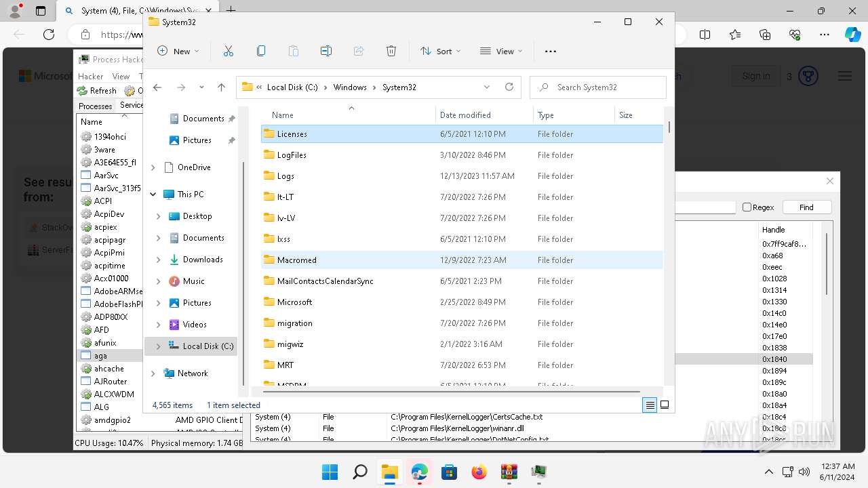The height and width of the screenshot is (488, 868).
Task: Open Firefox from the taskbar
Action: pos(479,472)
